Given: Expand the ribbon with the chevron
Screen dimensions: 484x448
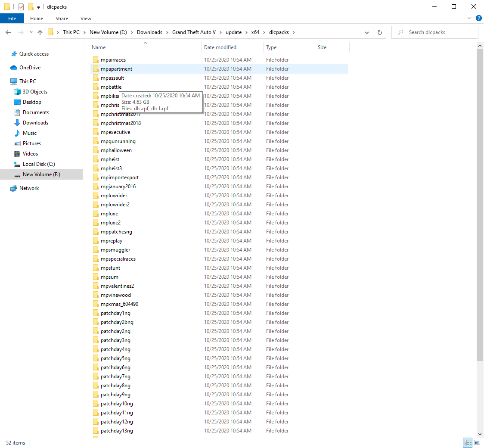Looking at the screenshot, I should (x=469, y=18).
